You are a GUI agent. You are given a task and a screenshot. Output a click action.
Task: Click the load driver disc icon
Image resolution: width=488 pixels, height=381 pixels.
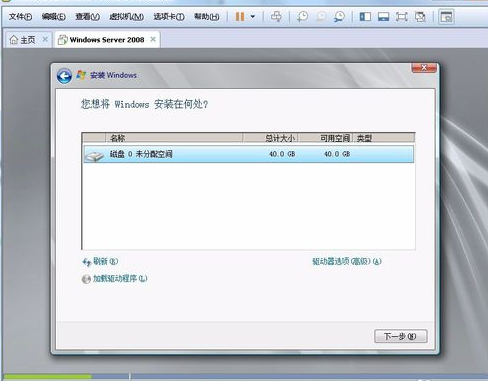click(86, 279)
